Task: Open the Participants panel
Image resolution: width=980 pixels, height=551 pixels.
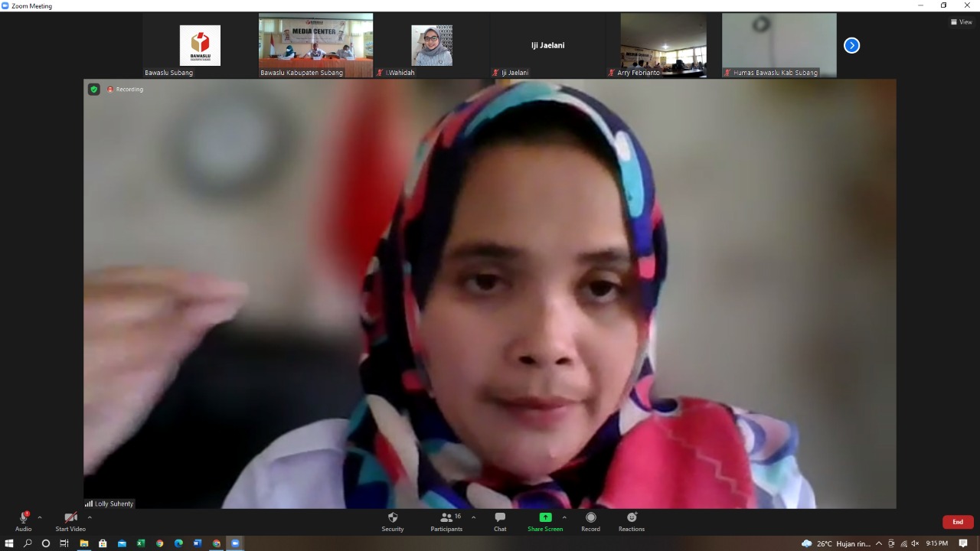Action: pos(446,522)
